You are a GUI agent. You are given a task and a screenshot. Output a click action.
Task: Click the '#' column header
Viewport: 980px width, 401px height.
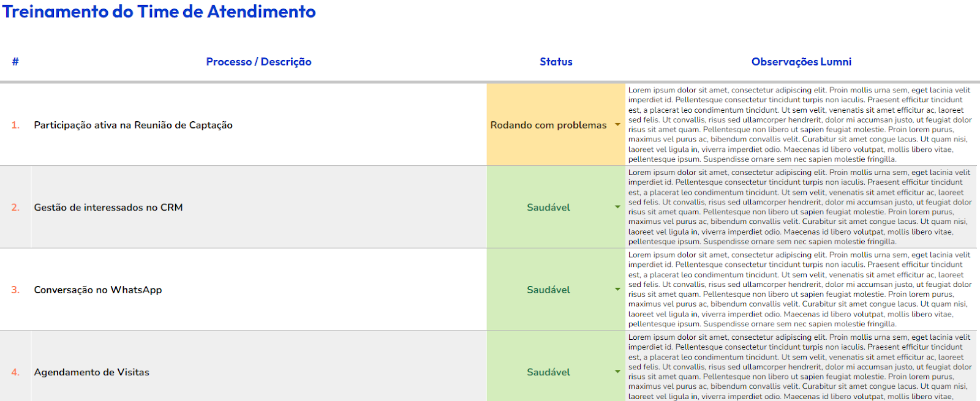tap(15, 62)
